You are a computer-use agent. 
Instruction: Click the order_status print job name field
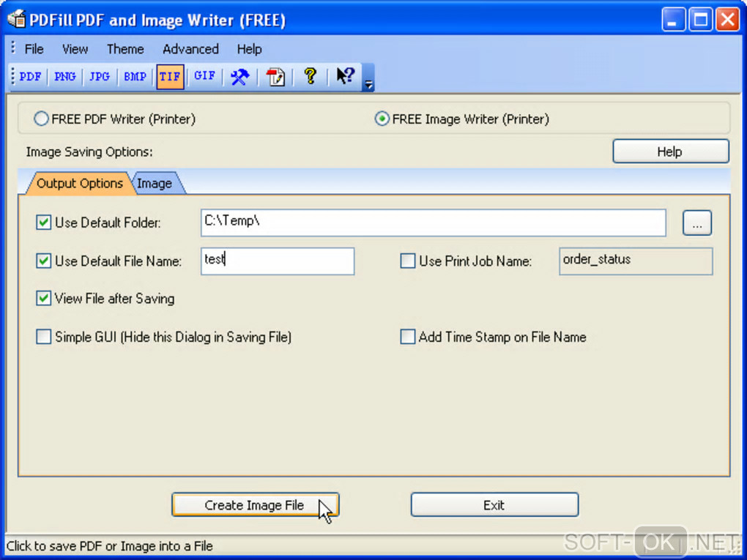click(x=636, y=261)
